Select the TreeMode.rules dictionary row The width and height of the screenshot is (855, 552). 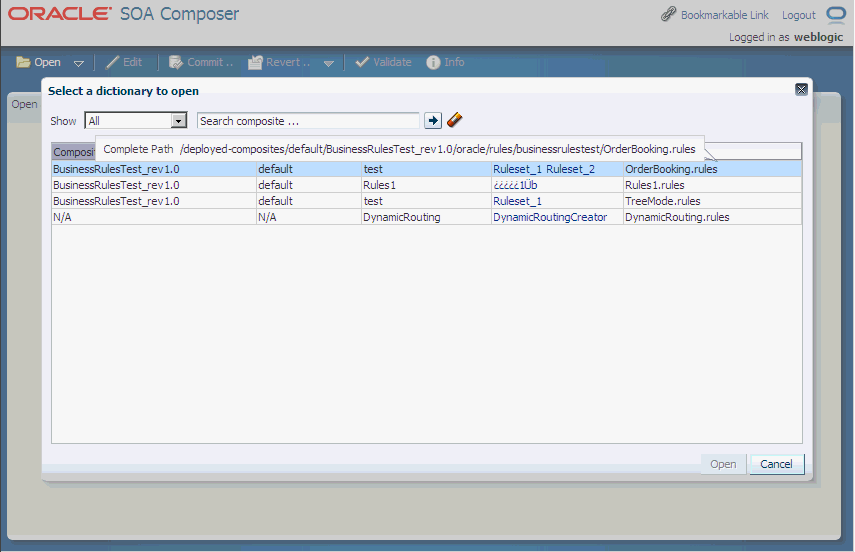pyautogui.click(x=426, y=201)
